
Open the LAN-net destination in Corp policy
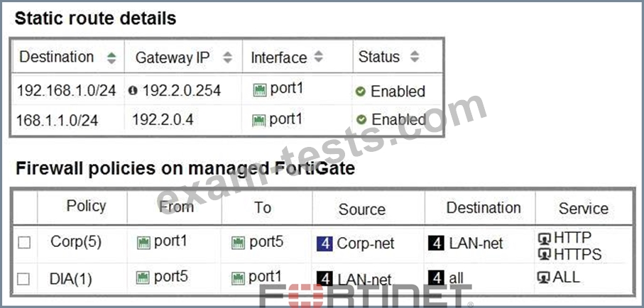point(476,243)
